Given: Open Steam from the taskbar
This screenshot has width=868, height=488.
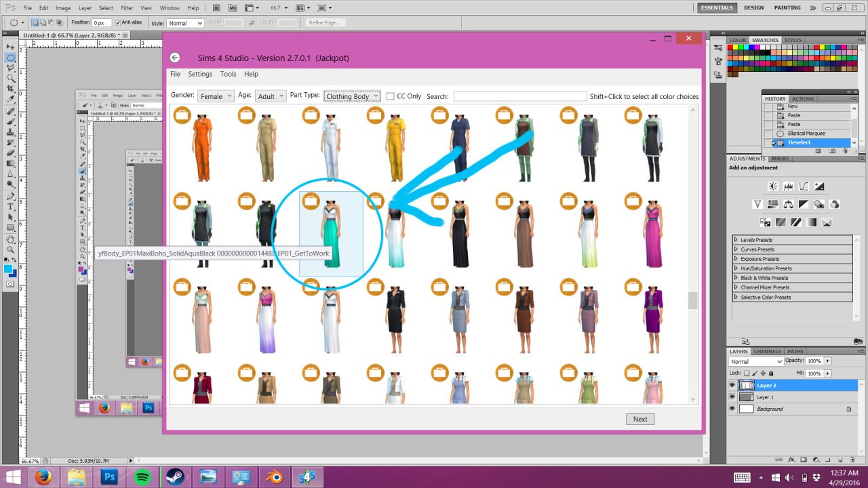Looking at the screenshot, I should pos(176,477).
